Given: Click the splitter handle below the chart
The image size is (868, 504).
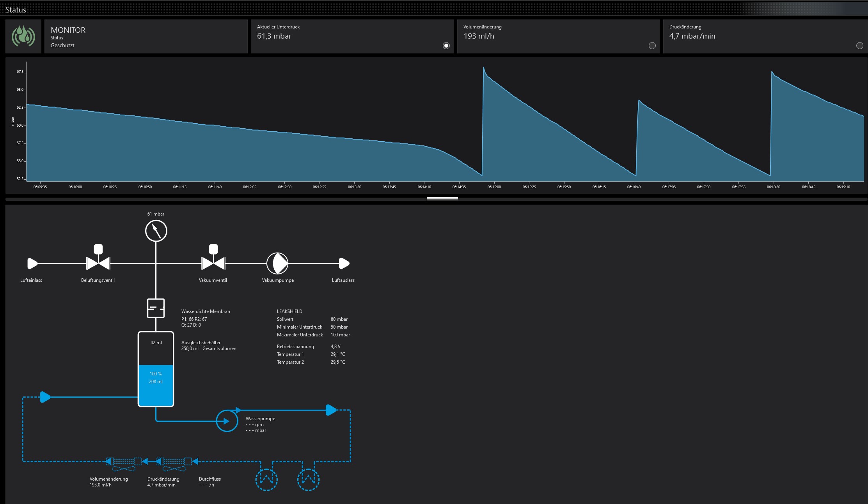Looking at the screenshot, I should coord(442,199).
